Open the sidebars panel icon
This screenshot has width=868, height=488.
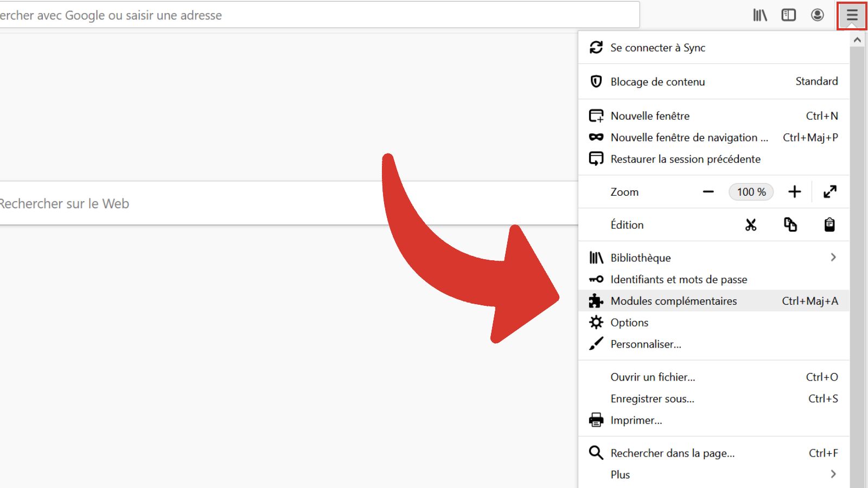pyautogui.click(x=788, y=15)
